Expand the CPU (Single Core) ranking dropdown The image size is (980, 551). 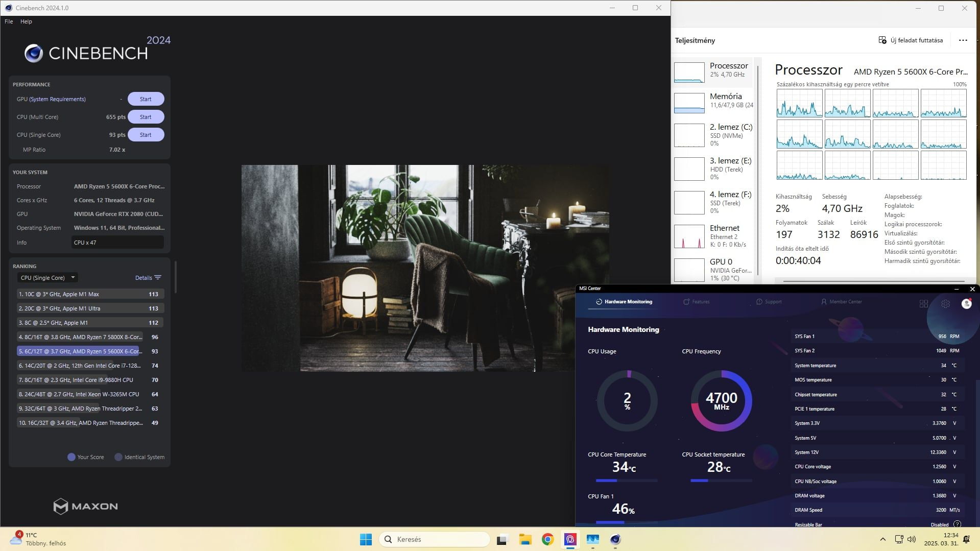point(47,278)
